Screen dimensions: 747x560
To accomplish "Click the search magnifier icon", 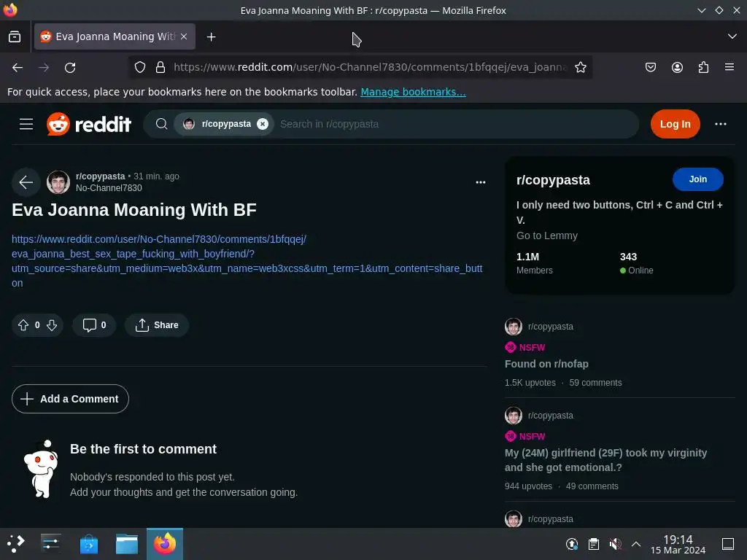I will click(161, 124).
